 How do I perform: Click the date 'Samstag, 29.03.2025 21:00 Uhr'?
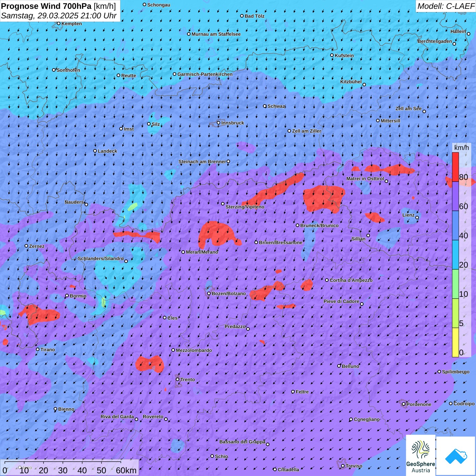point(59,16)
